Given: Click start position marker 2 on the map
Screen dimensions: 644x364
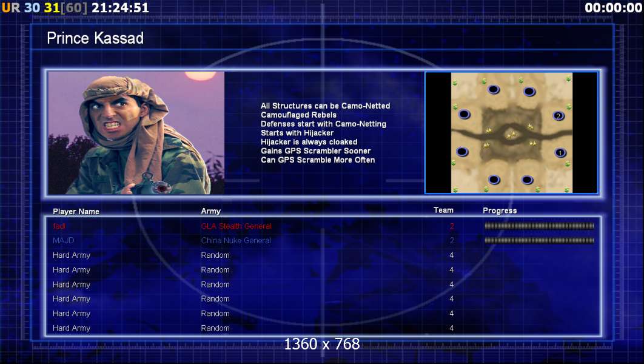Looking at the screenshot, I should 558,116.
